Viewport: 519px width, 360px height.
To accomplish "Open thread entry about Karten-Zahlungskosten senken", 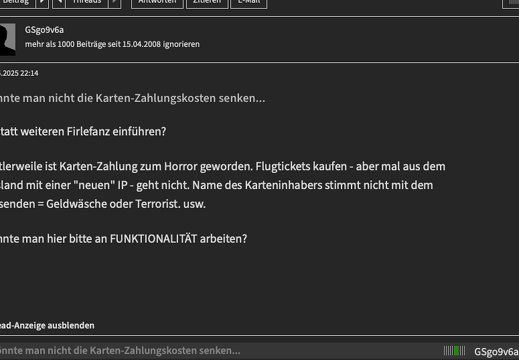I will pyautogui.click(x=120, y=351).
